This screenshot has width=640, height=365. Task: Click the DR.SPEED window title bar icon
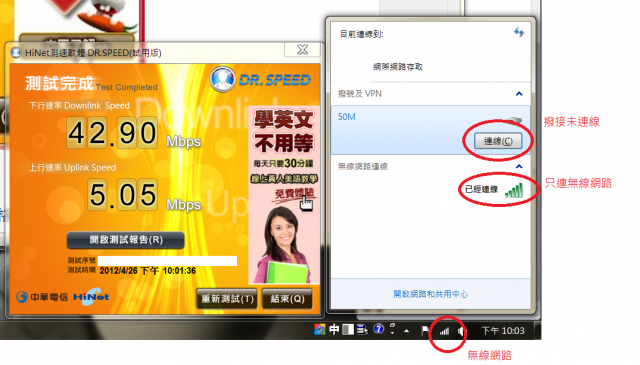[16, 53]
